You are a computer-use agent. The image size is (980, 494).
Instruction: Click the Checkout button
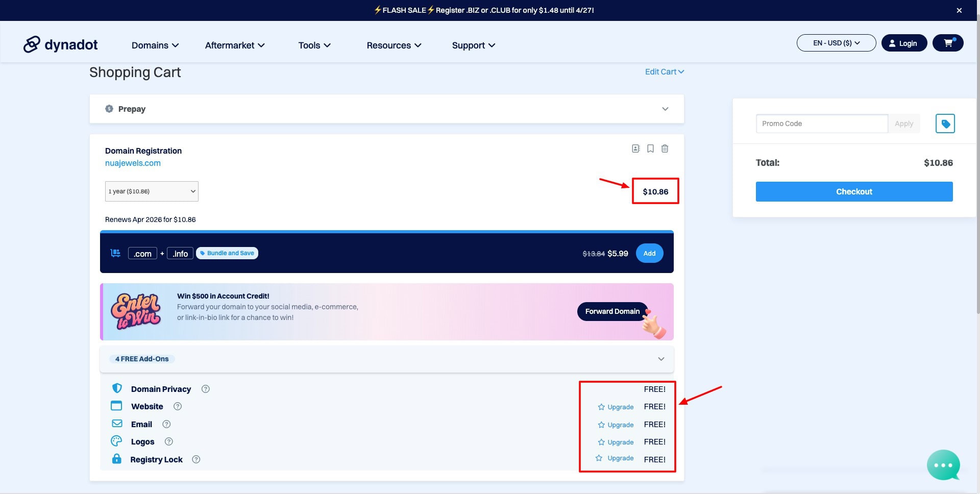click(x=854, y=191)
